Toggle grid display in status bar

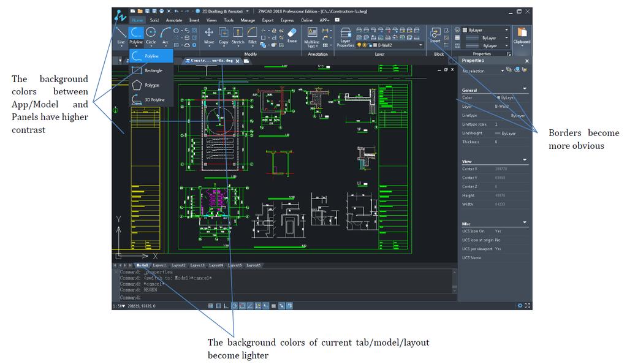tap(211, 306)
